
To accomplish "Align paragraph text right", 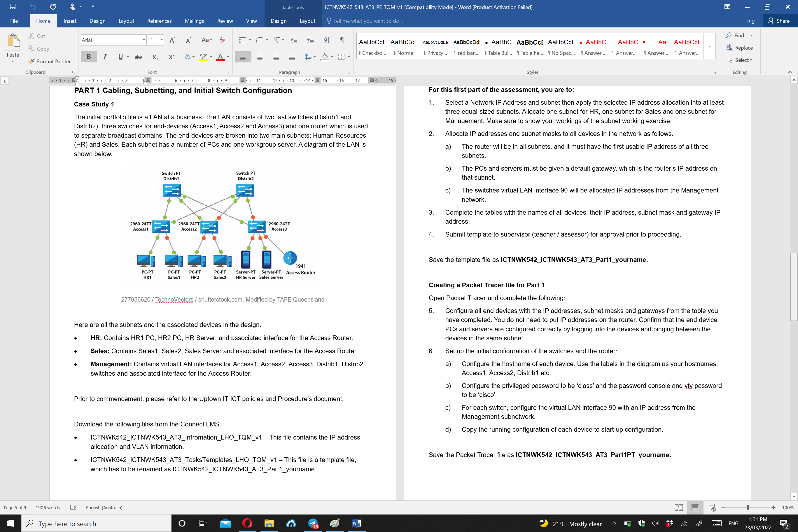I will coord(276,57).
